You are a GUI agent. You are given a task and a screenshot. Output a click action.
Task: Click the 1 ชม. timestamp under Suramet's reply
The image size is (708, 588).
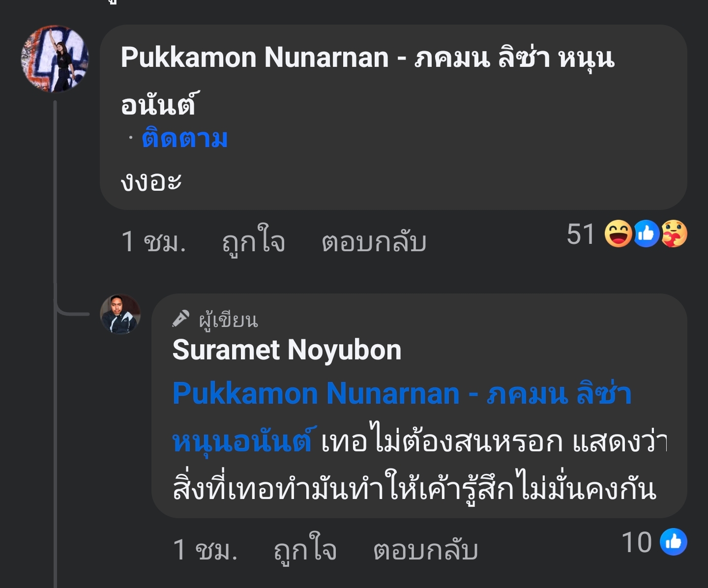pos(205,550)
